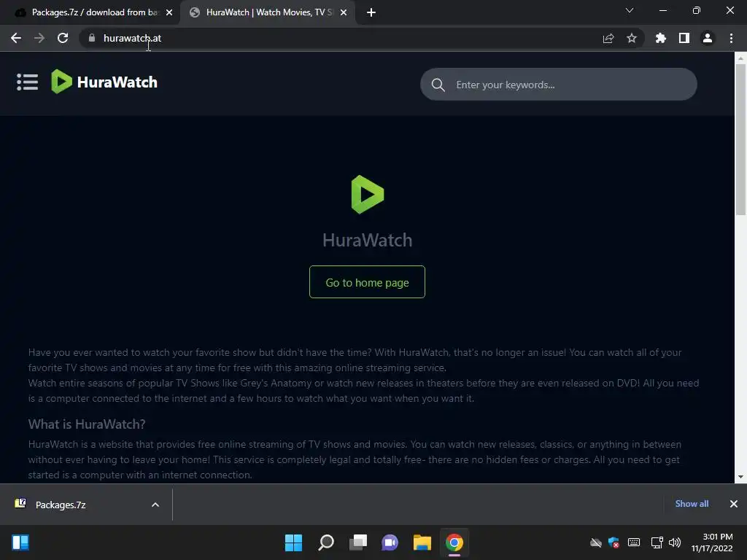Open the Windows Start menu

tap(293, 542)
